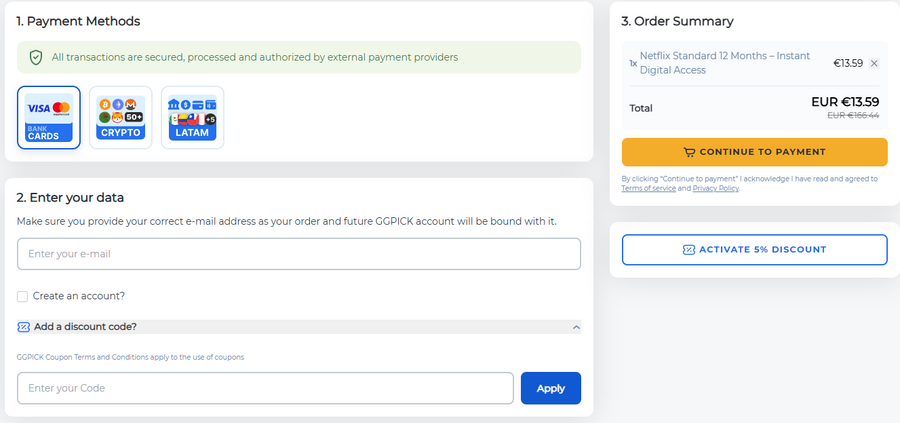Pick the LATAM payment method
The height and width of the screenshot is (423, 900).
pos(192,118)
